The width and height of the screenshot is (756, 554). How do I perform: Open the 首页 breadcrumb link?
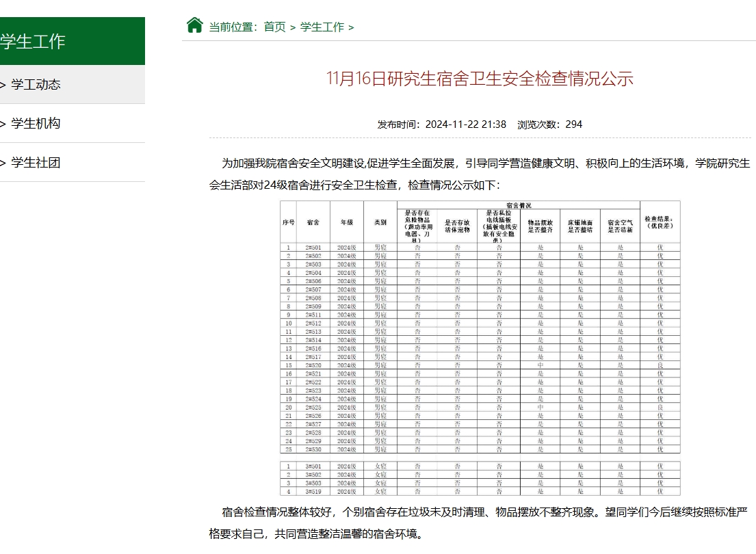coord(274,27)
